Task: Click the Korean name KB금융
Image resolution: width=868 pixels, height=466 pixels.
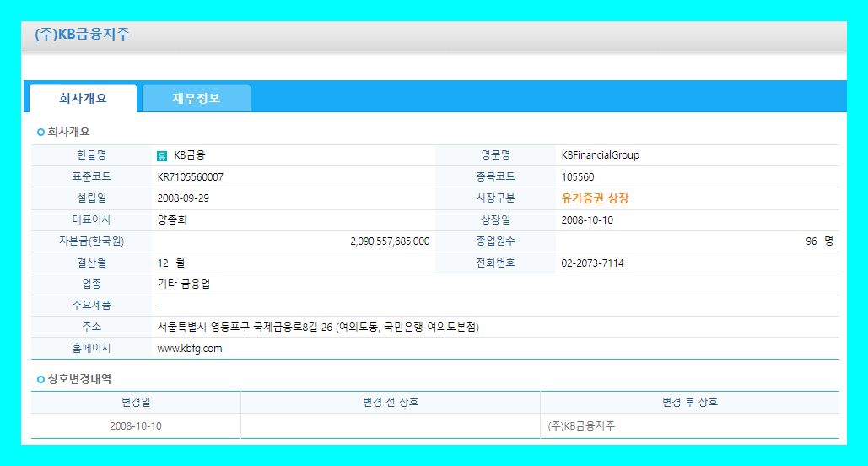Action: point(189,155)
